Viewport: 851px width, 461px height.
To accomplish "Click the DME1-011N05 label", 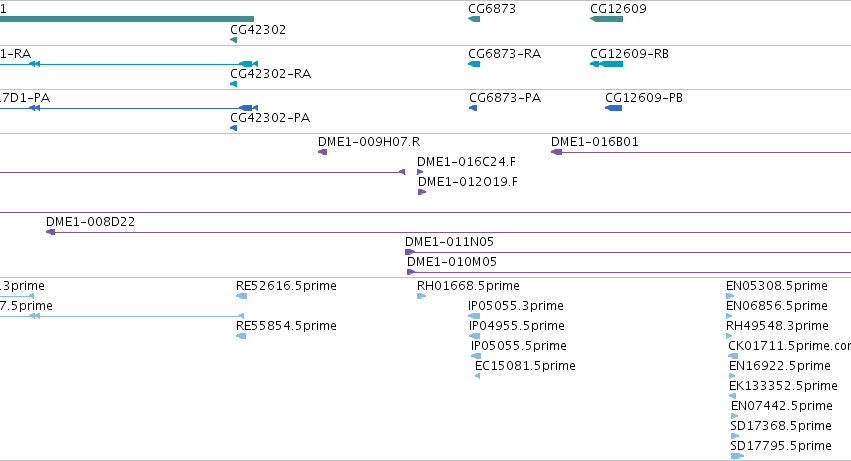I will tap(449, 242).
